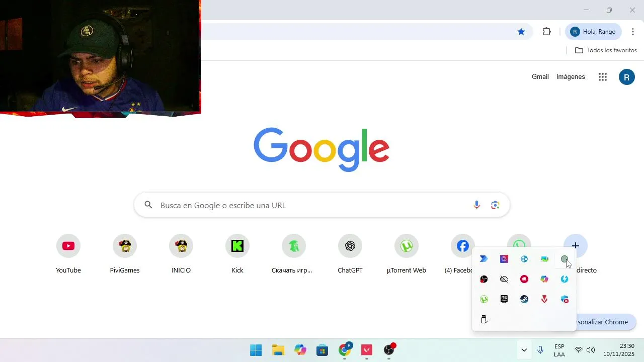Open the Valorant tray icon
The image size is (644, 362).
[544, 299]
